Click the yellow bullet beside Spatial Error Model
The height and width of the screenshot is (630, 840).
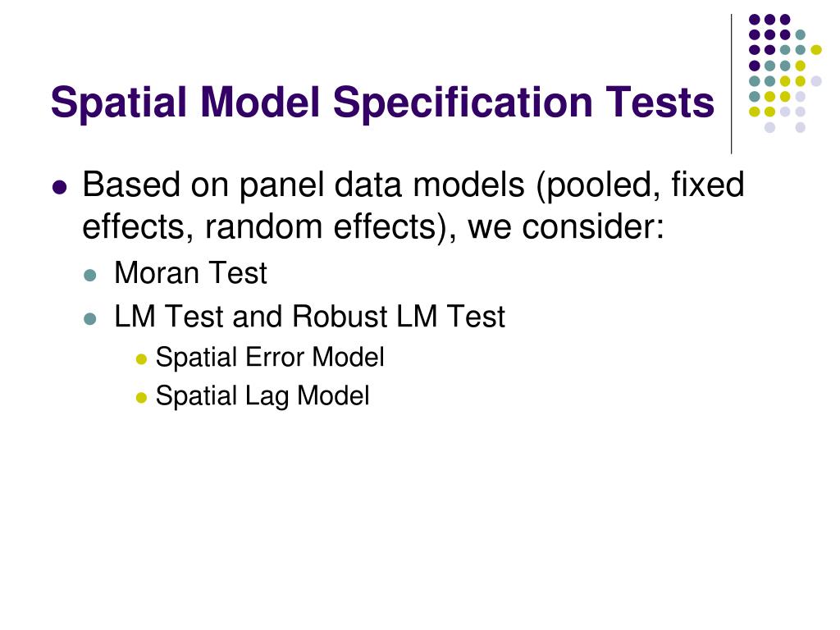pos(141,359)
